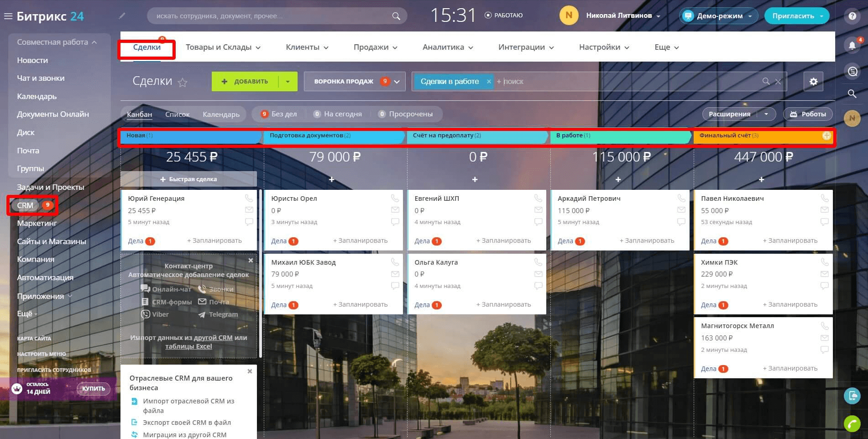
Task: Open kanban view settings gear icon
Action: coord(813,81)
